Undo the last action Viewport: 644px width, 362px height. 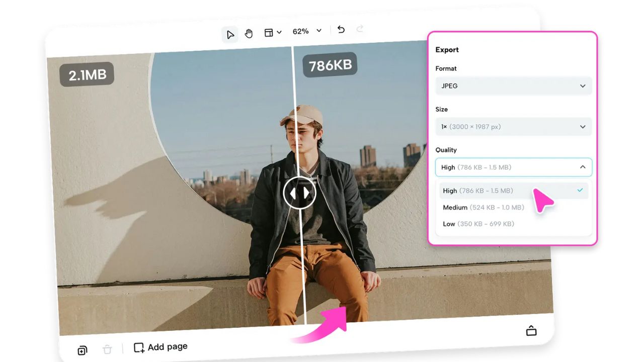(x=341, y=30)
